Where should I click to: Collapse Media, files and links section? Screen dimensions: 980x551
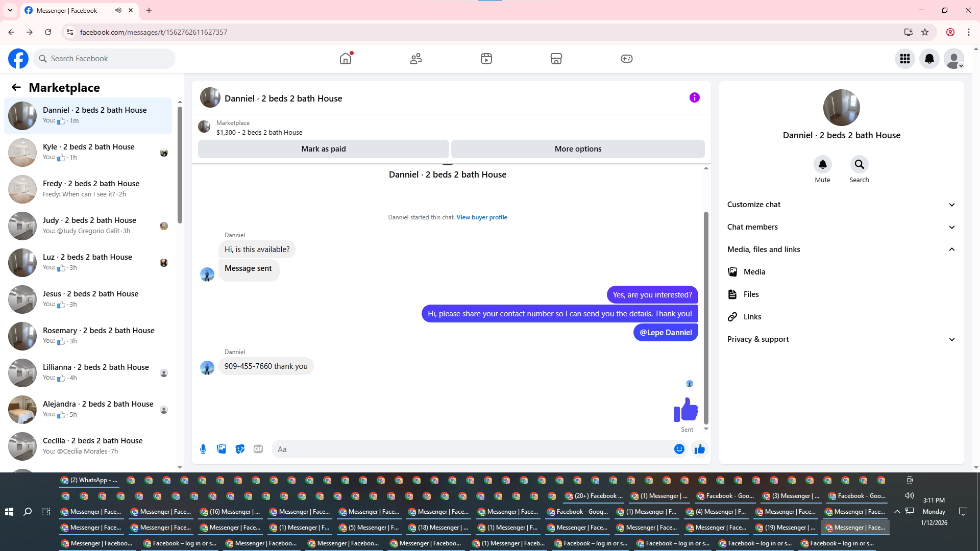841,249
